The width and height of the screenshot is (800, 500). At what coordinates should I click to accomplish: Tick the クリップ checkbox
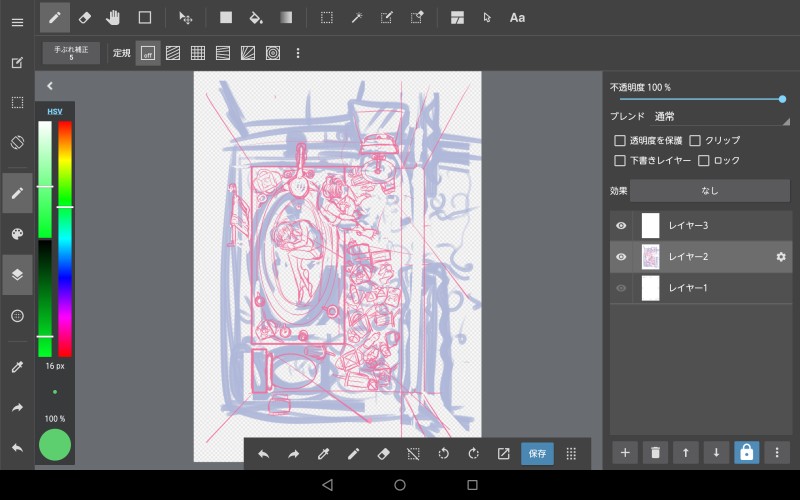[695, 141]
